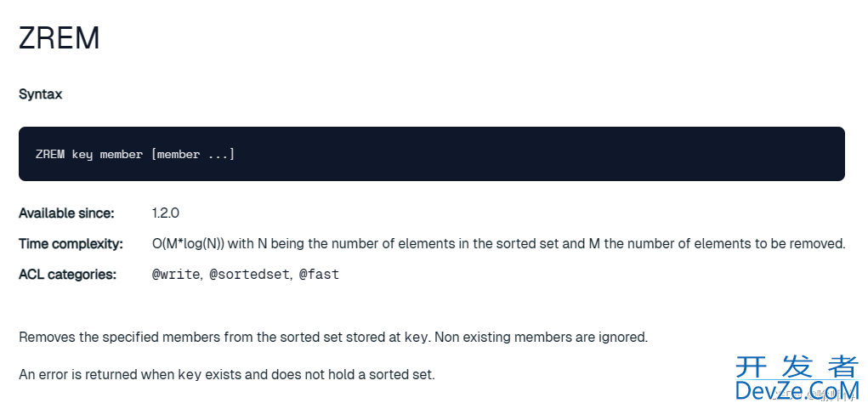868x409 pixels.
Task: Click the 'ACL categories:' label
Action: [67, 274]
